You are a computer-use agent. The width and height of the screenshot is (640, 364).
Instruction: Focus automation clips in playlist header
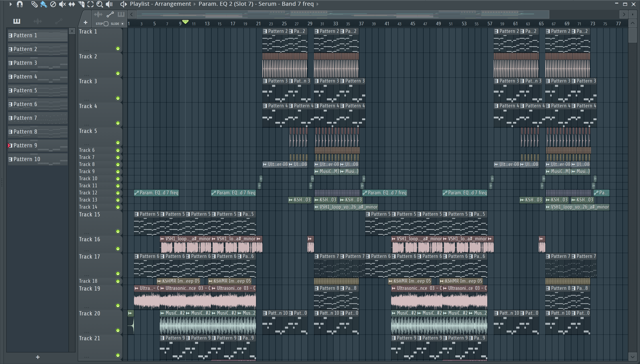[110, 14]
